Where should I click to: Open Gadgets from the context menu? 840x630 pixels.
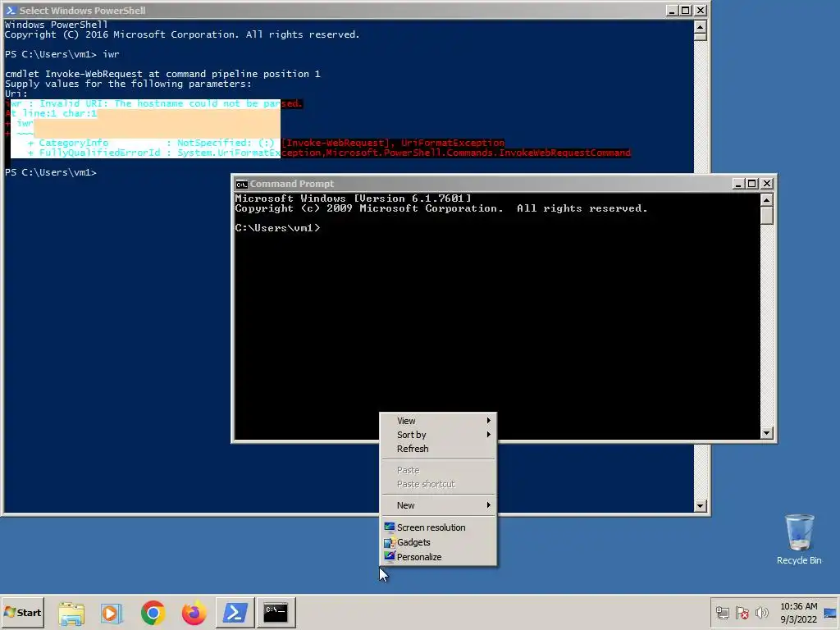coord(438,543)
